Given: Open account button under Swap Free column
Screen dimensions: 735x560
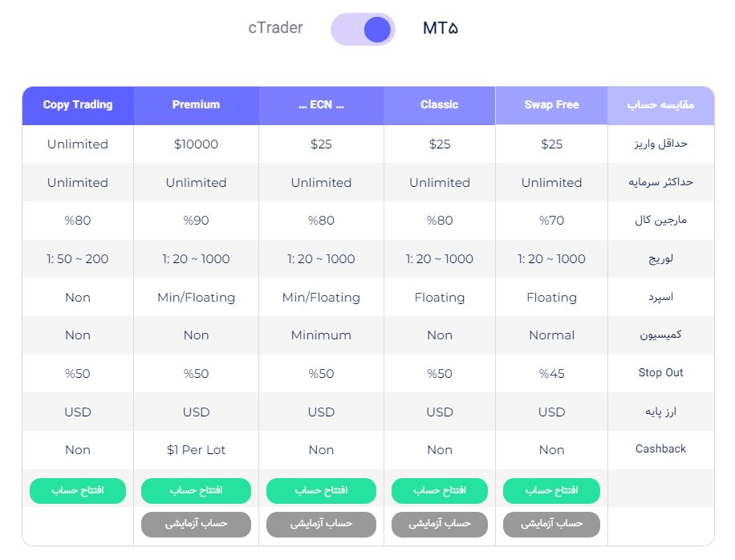Looking at the screenshot, I should pyautogui.click(x=552, y=491).
